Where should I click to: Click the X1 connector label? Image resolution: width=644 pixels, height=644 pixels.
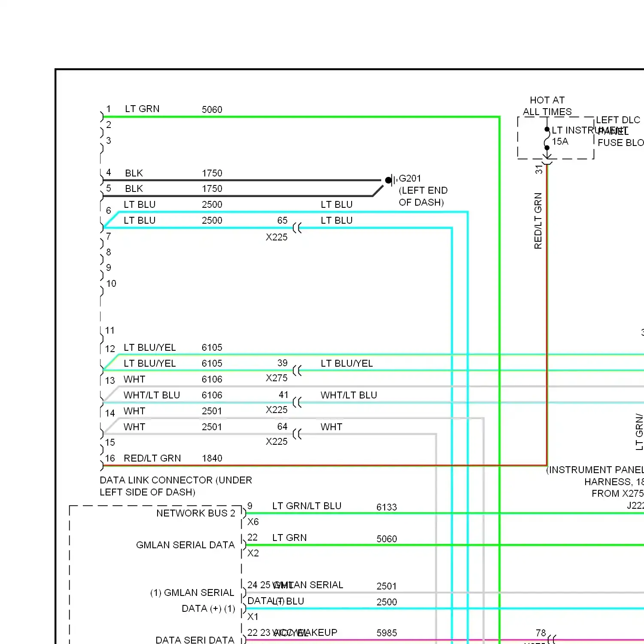click(253, 617)
